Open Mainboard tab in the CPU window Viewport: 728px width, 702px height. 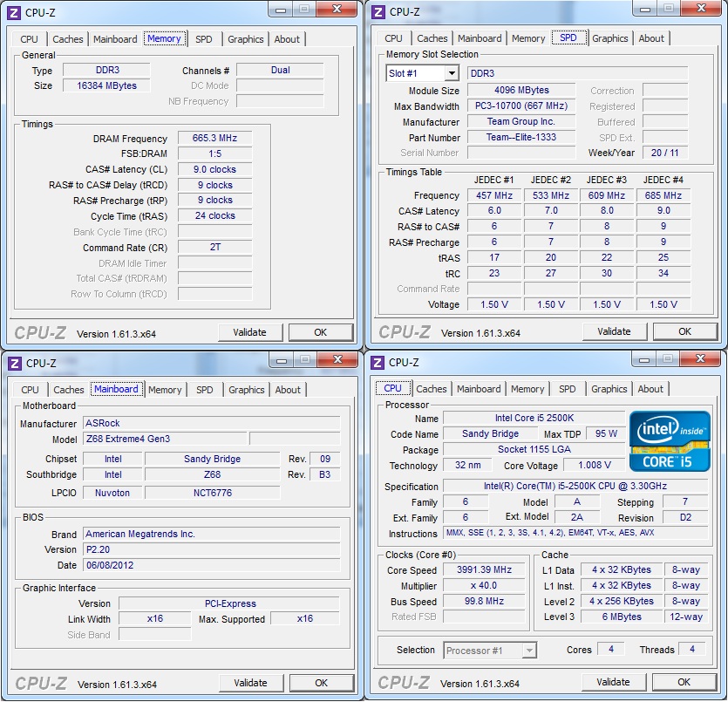479,389
